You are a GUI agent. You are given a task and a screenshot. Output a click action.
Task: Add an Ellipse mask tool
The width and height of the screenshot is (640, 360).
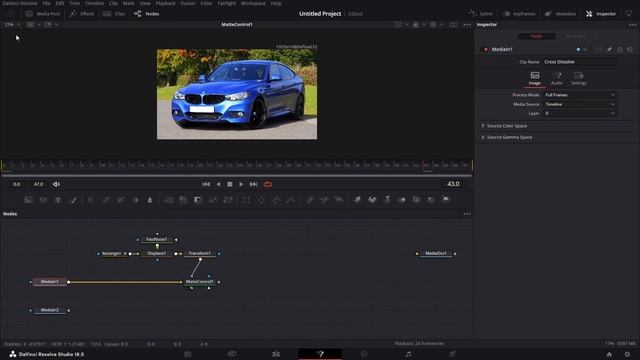[261, 200]
